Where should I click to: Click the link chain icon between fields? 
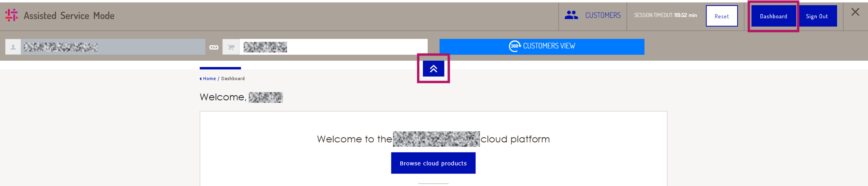coord(214,47)
